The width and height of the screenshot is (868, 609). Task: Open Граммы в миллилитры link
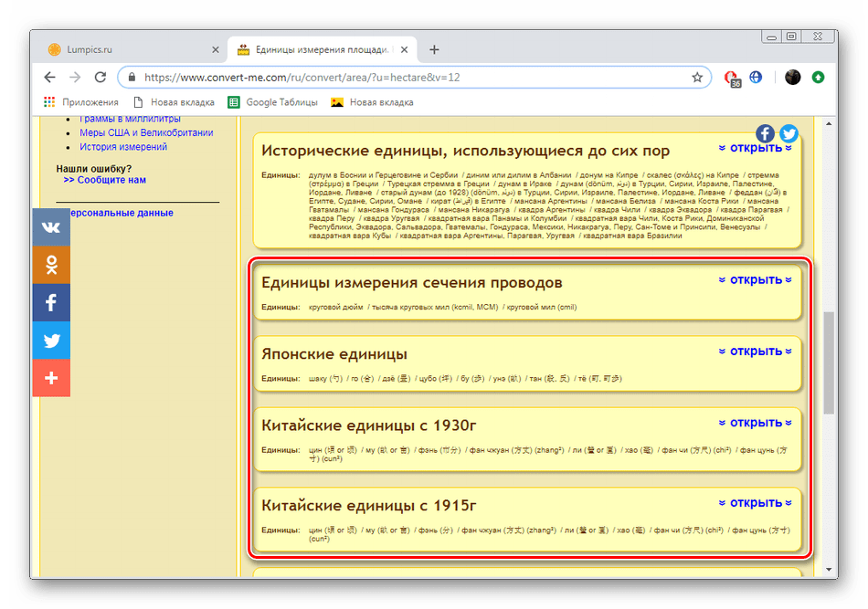(x=130, y=119)
